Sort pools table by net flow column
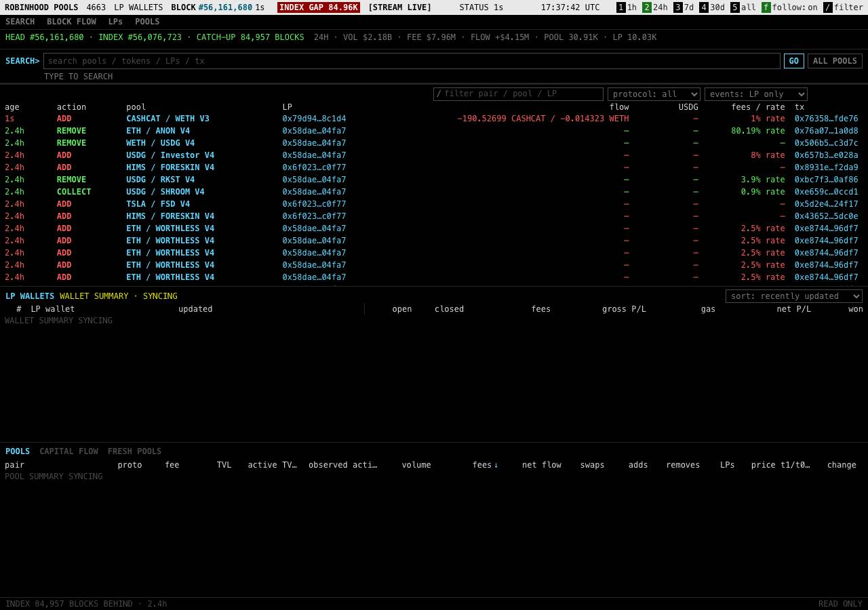The width and height of the screenshot is (868, 610). [x=542, y=465]
